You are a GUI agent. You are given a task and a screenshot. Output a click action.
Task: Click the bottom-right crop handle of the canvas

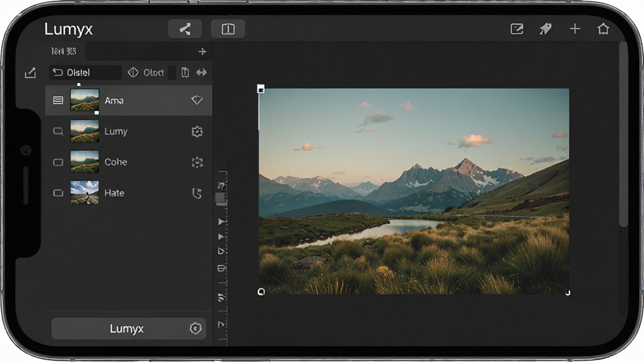click(568, 293)
